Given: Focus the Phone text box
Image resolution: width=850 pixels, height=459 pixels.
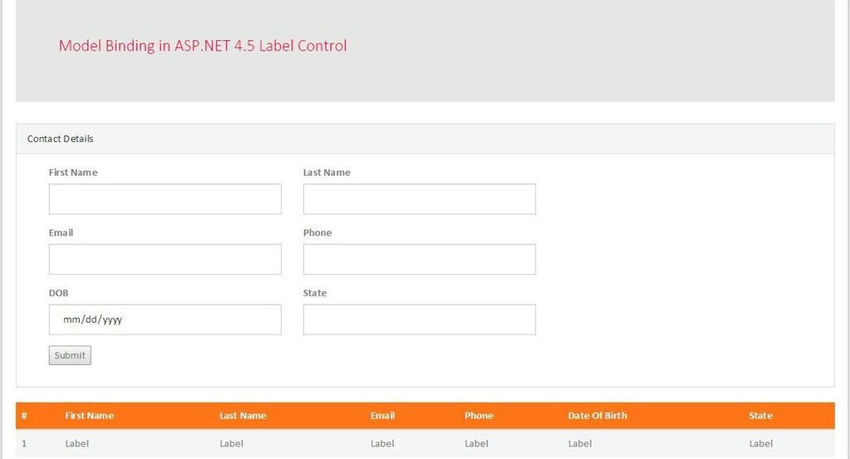Looking at the screenshot, I should click(419, 259).
